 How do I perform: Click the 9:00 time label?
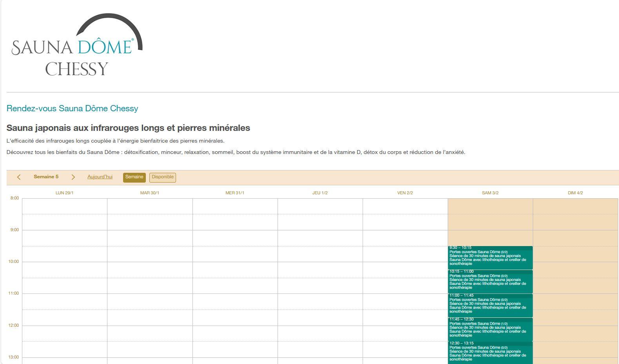pyautogui.click(x=15, y=230)
